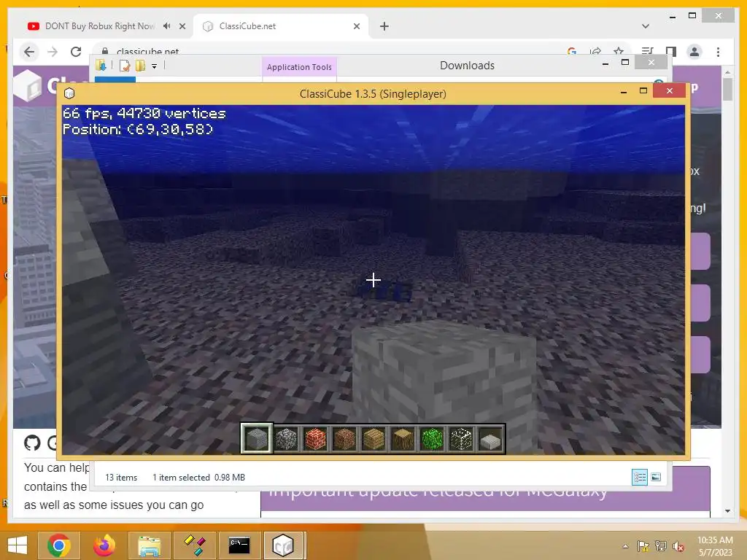Select the log block in hotbar

[403, 438]
